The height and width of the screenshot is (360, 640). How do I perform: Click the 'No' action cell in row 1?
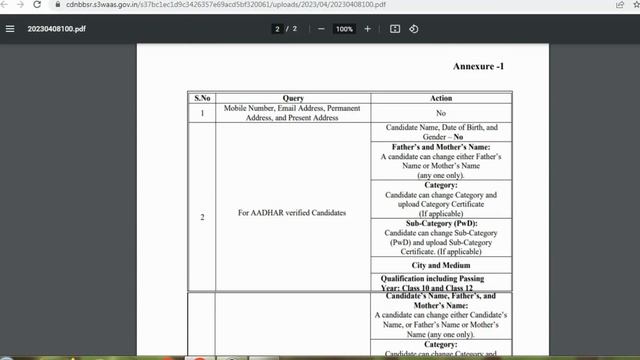click(x=441, y=113)
